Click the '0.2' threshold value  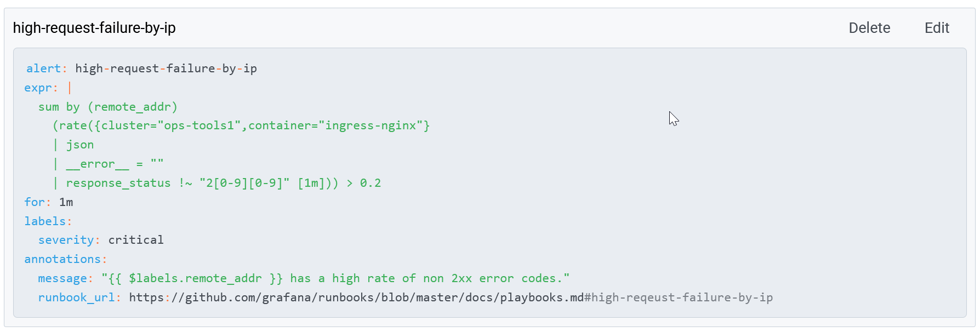click(x=370, y=183)
